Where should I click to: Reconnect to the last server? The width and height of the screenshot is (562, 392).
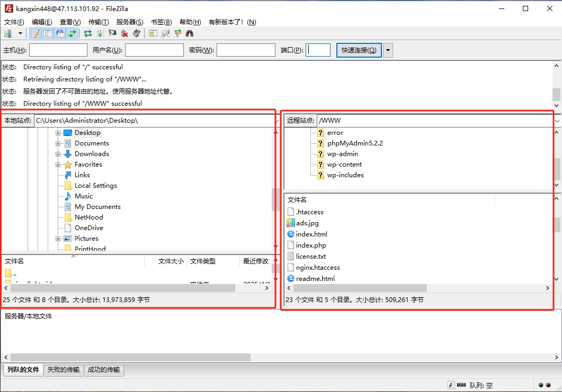tap(137, 34)
